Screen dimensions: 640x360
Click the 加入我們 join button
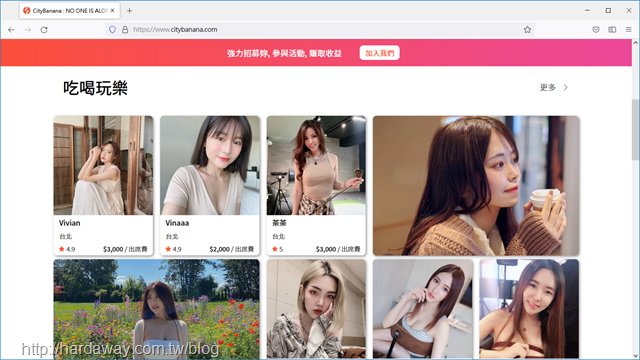380,53
